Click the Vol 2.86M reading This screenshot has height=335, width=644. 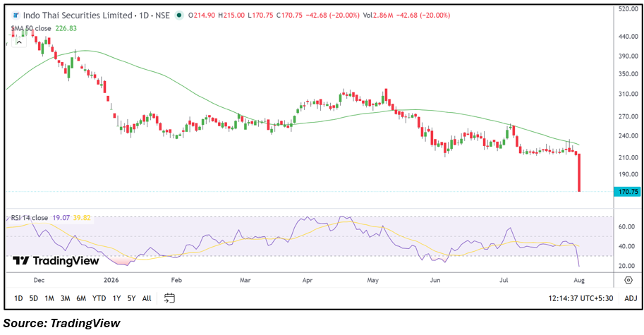click(378, 16)
